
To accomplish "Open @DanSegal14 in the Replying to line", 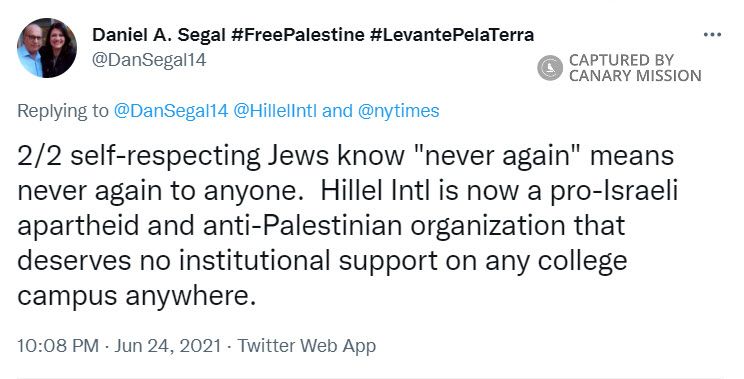I will 171,111.
